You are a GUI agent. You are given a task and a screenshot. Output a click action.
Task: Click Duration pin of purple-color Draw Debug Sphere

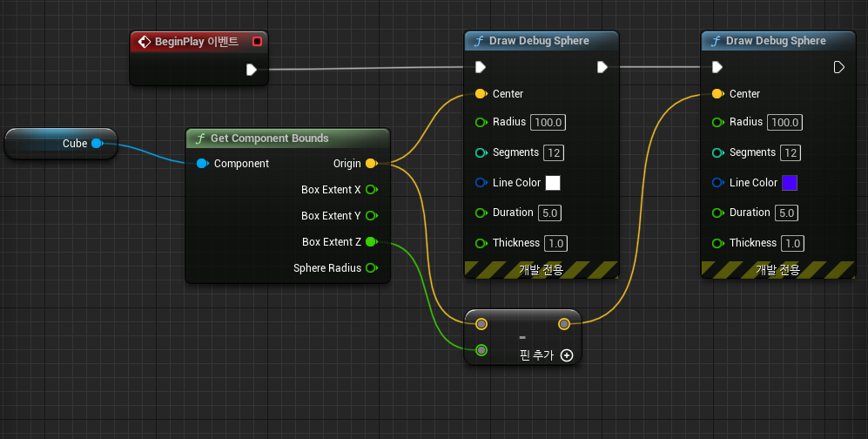pos(718,213)
